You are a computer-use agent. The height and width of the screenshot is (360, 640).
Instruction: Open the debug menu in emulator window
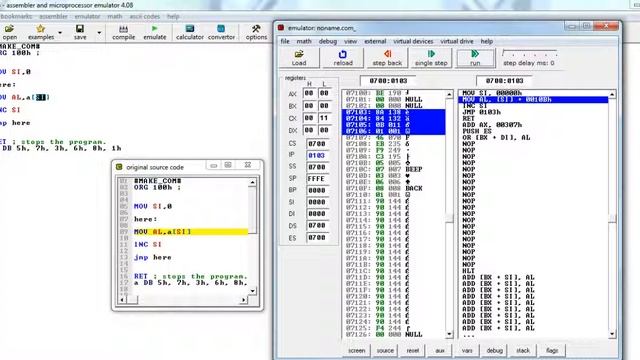coord(328,41)
